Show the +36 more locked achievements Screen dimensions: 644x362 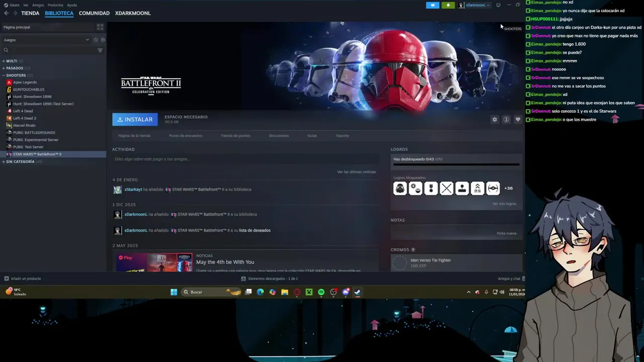click(x=509, y=188)
